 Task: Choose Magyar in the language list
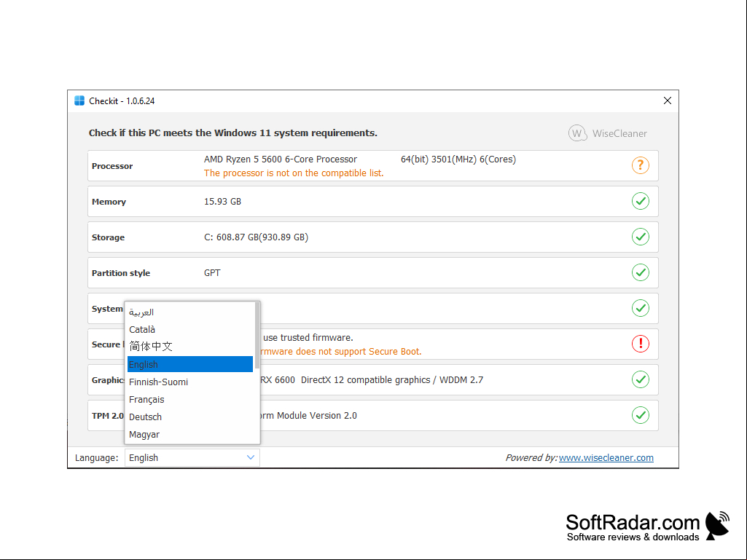[x=190, y=434]
